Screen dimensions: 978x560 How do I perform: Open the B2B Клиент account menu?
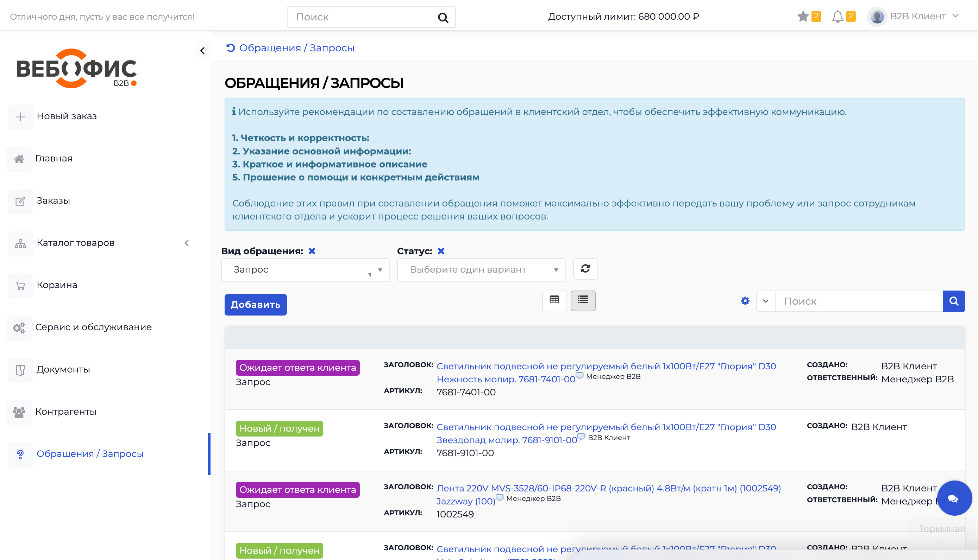click(x=916, y=16)
